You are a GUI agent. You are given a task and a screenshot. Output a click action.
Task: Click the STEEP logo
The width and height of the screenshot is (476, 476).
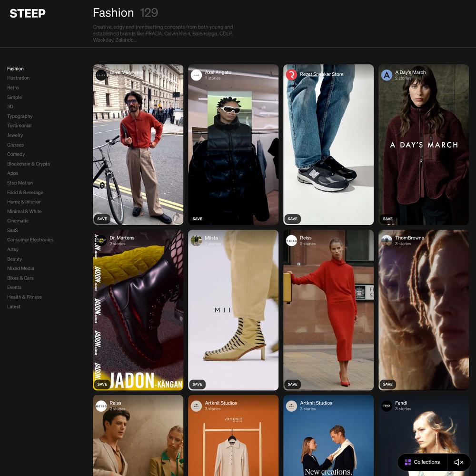tap(28, 13)
